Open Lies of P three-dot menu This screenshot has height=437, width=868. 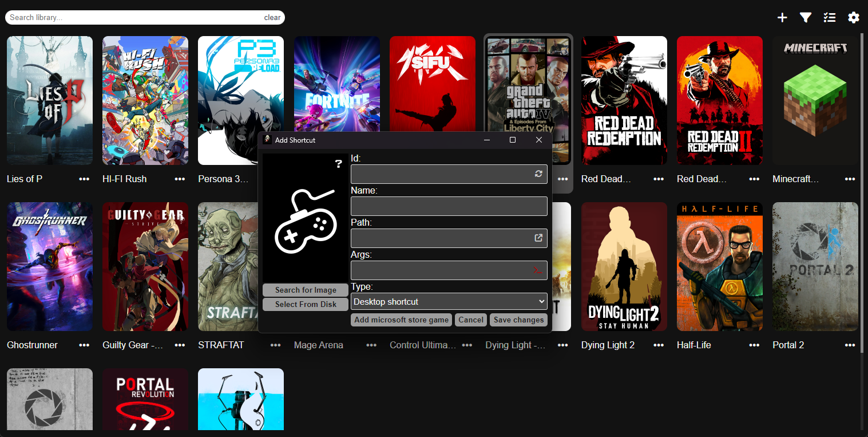coord(84,179)
